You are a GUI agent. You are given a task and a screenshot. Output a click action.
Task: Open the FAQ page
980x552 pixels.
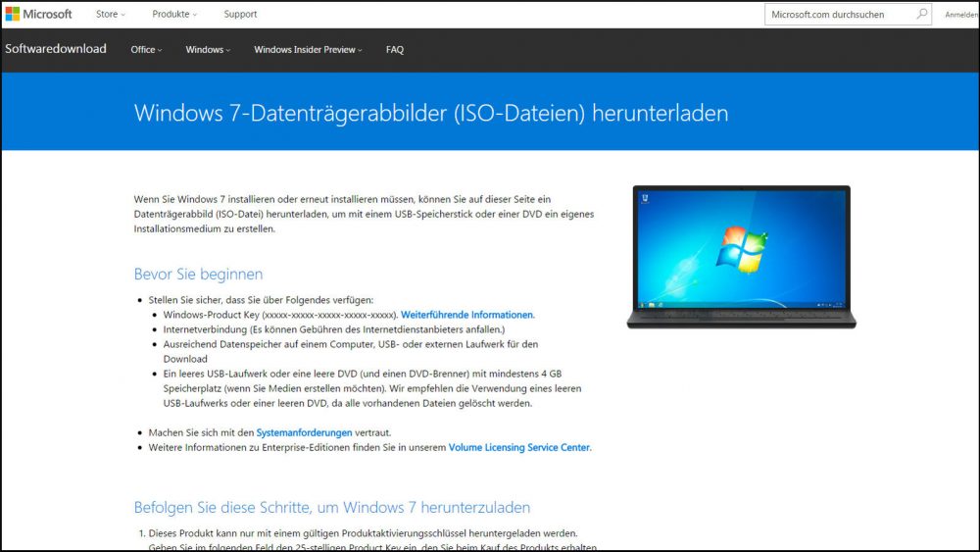[x=394, y=49]
